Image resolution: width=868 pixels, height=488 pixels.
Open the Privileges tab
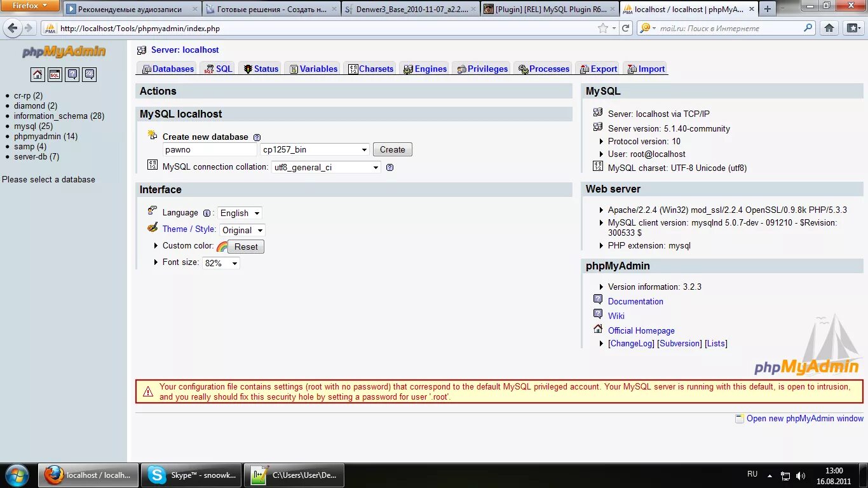[482, 69]
